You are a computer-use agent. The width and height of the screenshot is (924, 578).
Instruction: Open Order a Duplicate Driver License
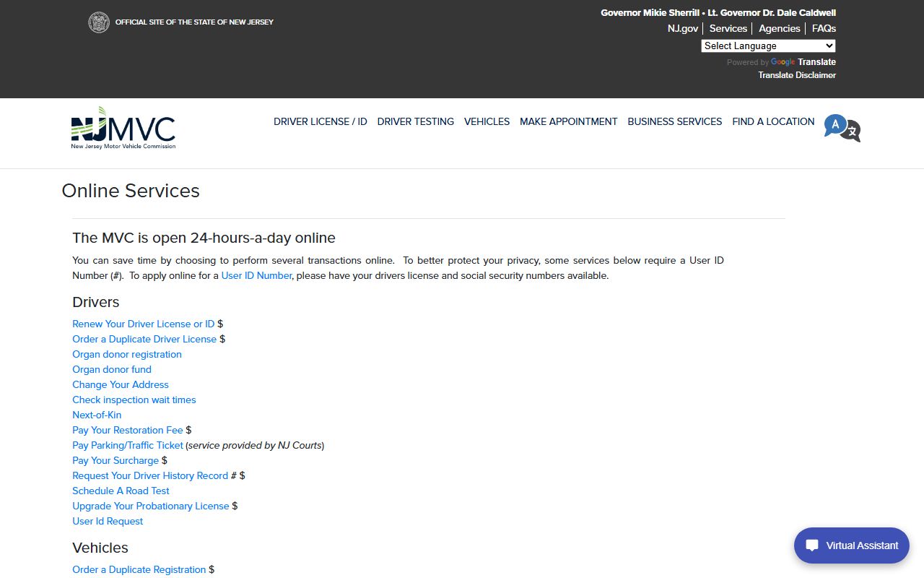[x=144, y=339]
